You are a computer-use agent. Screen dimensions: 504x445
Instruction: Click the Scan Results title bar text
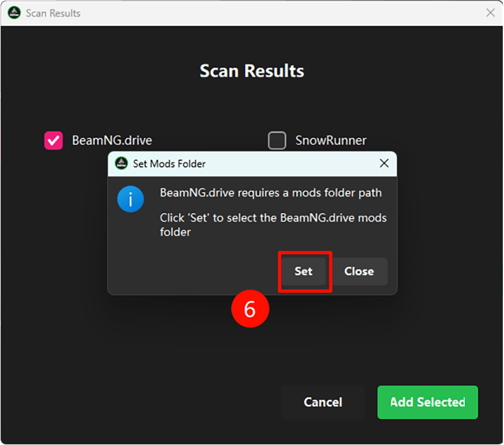pyautogui.click(x=53, y=13)
